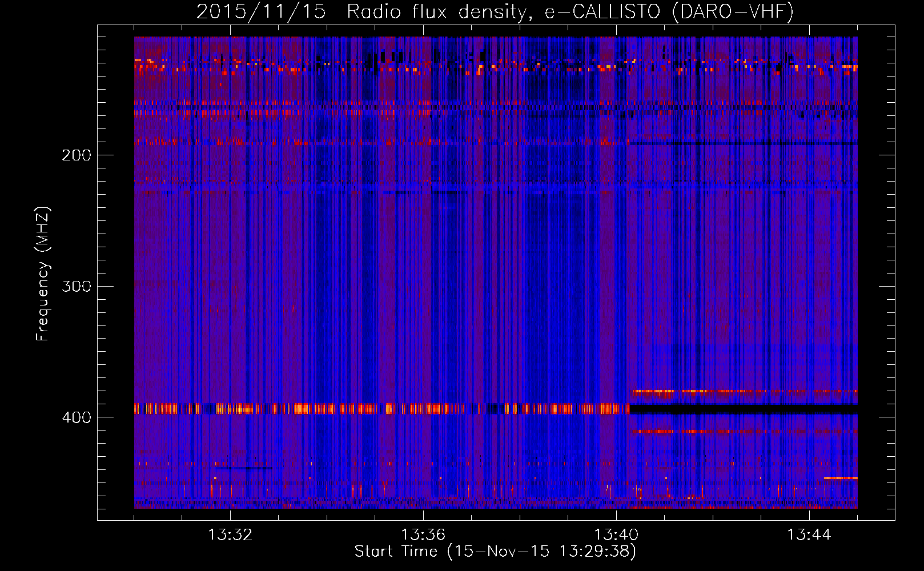
Task: Click the '13:32' time tick label
Action: [230, 535]
